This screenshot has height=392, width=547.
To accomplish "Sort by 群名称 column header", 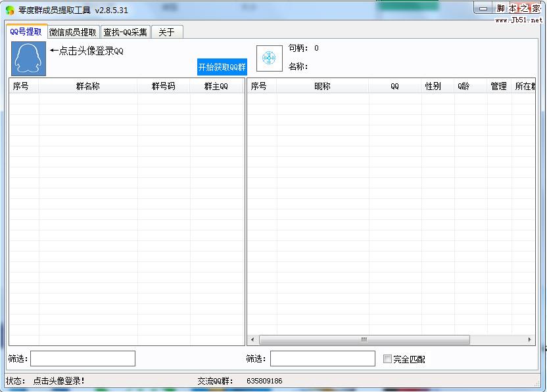I will click(88, 86).
